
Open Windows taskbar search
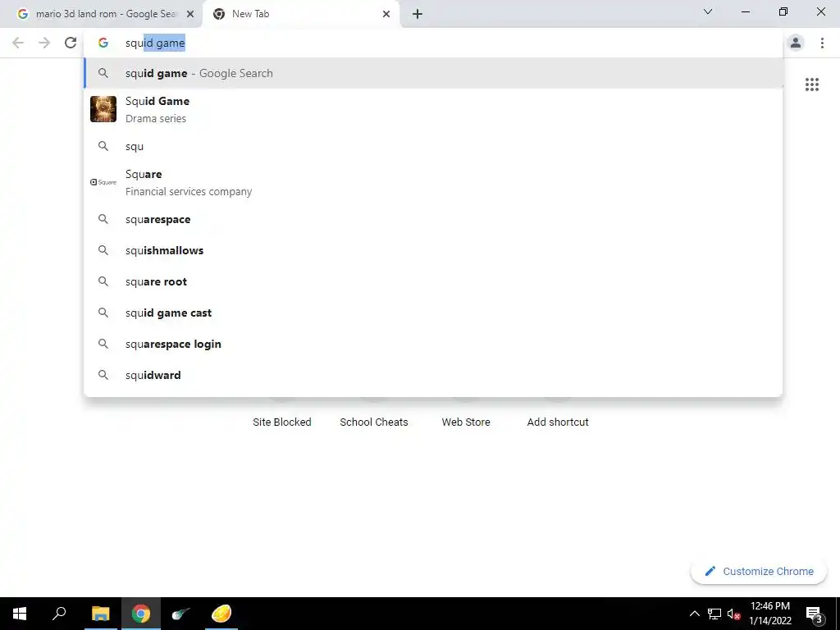[x=59, y=614]
